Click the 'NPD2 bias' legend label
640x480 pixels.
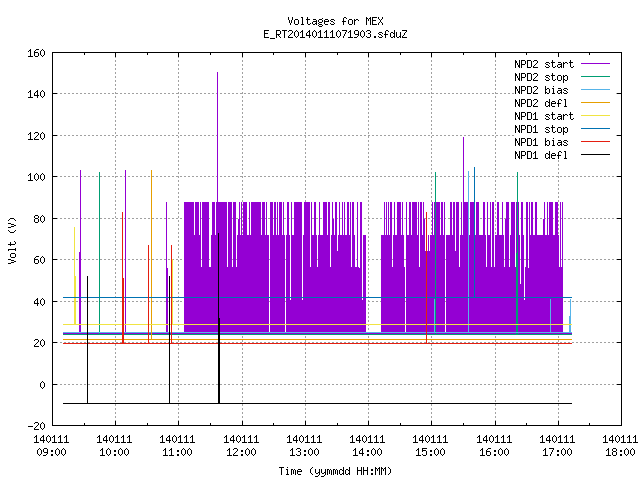[541, 90]
